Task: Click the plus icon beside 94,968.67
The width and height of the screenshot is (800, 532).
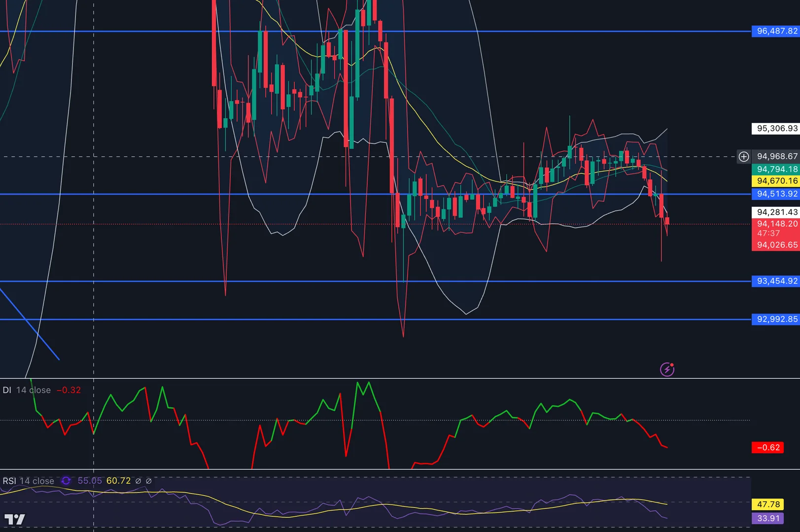Action: (743, 157)
